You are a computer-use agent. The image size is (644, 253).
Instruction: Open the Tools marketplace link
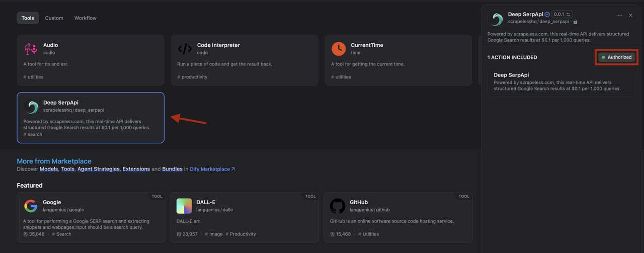click(x=68, y=169)
